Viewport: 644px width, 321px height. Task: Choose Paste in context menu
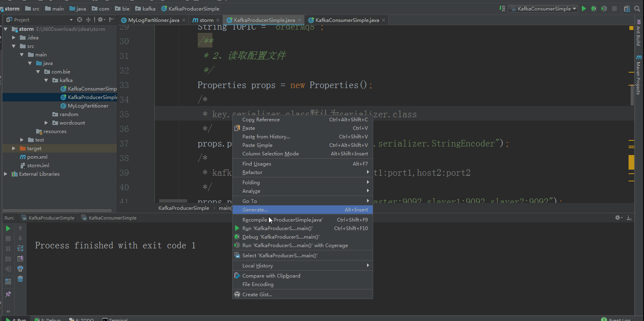pyautogui.click(x=303, y=128)
